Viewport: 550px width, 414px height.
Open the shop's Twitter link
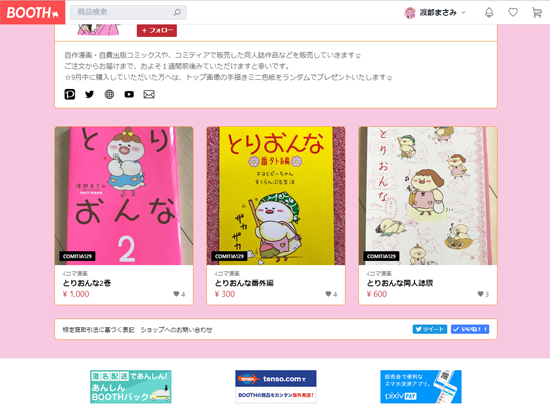[x=89, y=94]
